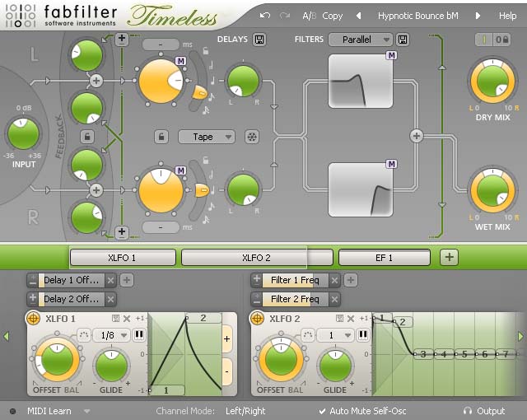Remove the Filter 2 Freq modulation slot
This screenshot has height=420, width=527.
tap(334, 299)
